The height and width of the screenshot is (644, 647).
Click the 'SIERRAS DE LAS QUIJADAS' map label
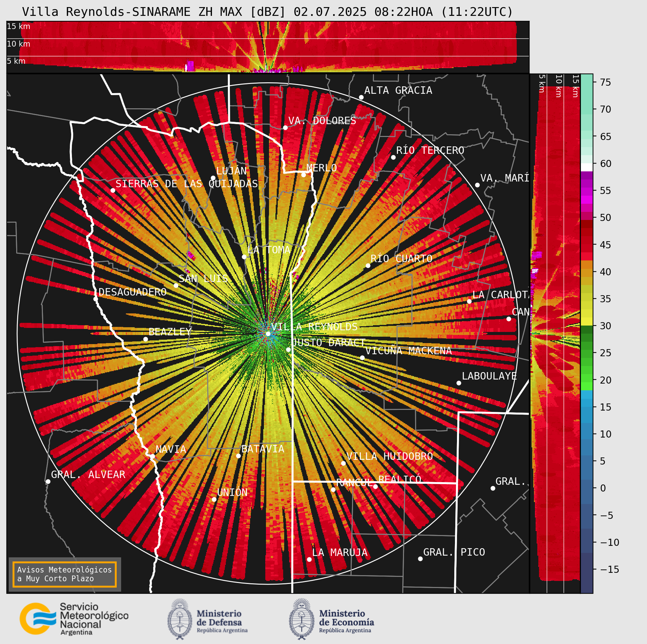pos(187,184)
